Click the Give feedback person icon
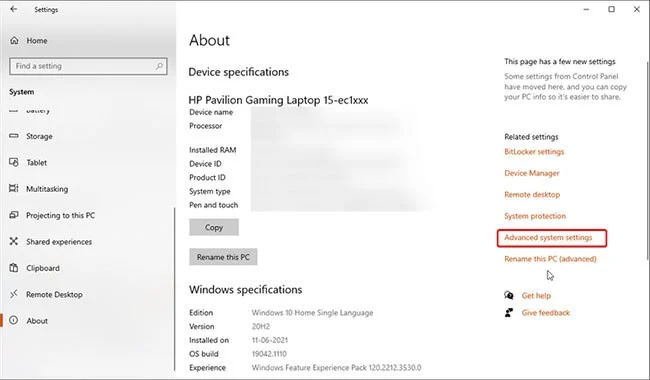The height and width of the screenshot is (380, 650). tap(509, 312)
